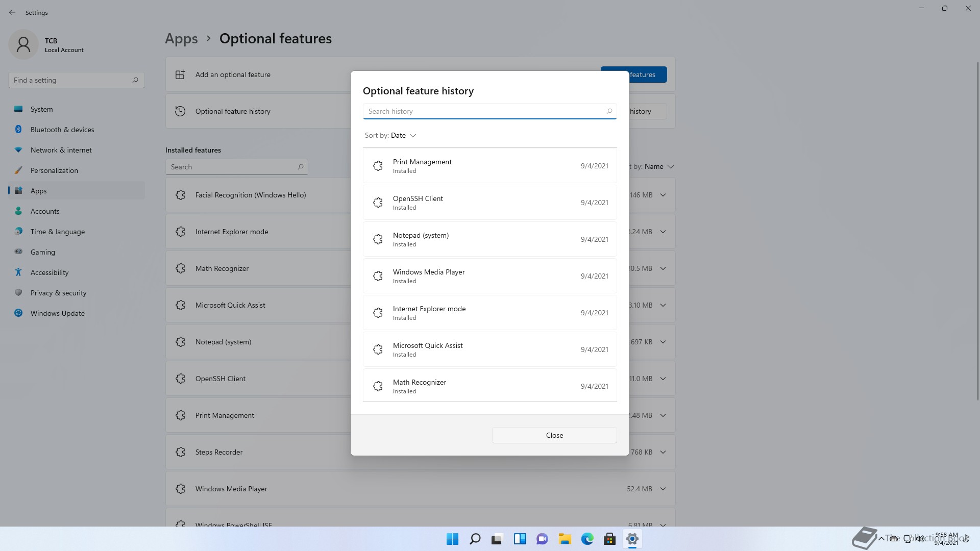Open the Windows Start menu
The image size is (980, 551).
(x=452, y=539)
